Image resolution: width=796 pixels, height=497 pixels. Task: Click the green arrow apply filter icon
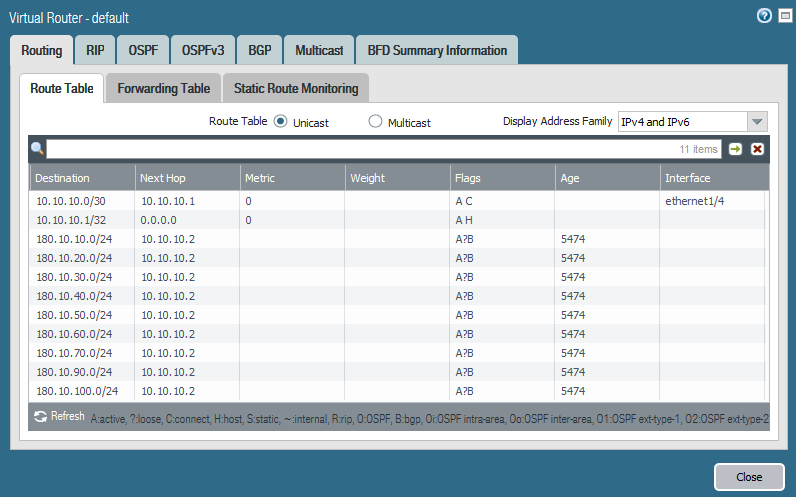click(736, 149)
